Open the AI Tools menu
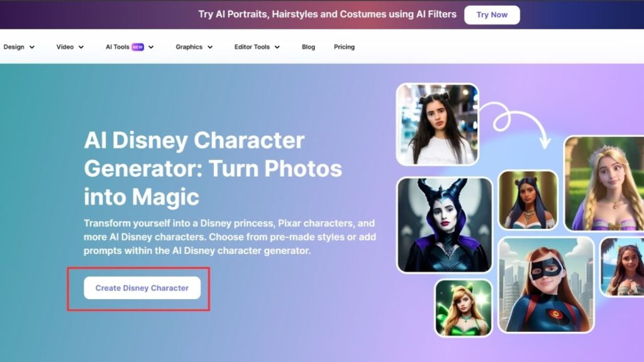 click(x=118, y=47)
